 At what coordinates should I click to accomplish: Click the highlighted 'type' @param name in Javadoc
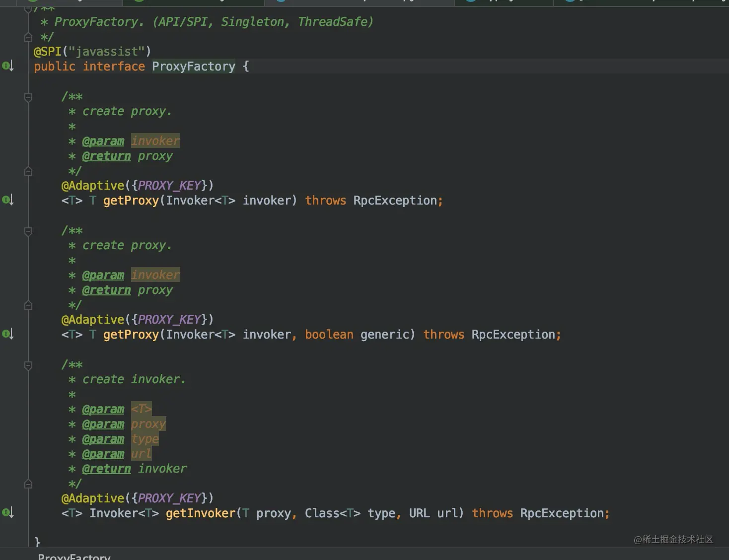click(x=145, y=439)
